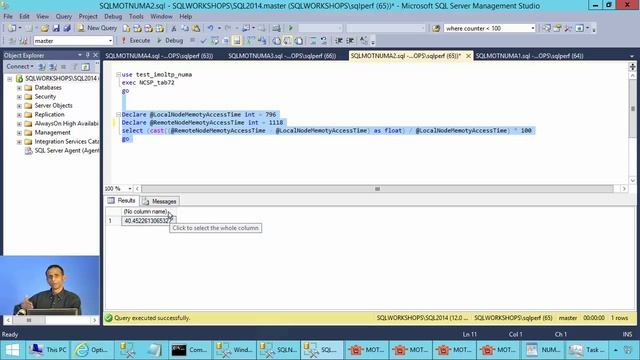
Task: Collapse the SQLWORKSHOPS\SQL2014 server node
Action: point(10,78)
